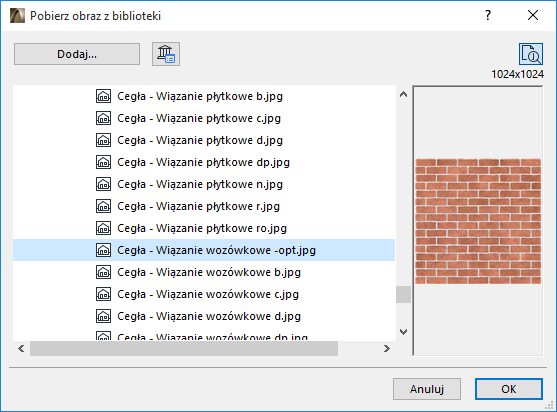Click icon beside Wiązanie płytkowe ro.jpg
Image resolution: width=557 pixels, height=412 pixels.
point(103,228)
